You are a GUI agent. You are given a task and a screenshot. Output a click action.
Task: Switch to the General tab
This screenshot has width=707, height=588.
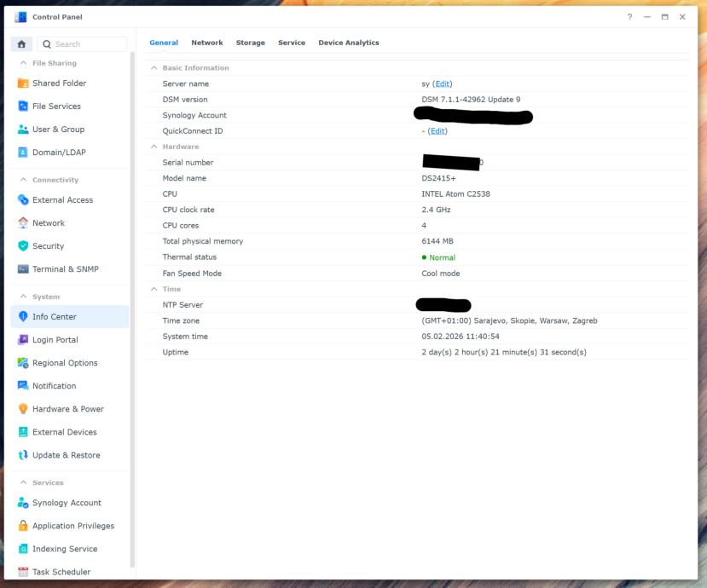tap(164, 43)
